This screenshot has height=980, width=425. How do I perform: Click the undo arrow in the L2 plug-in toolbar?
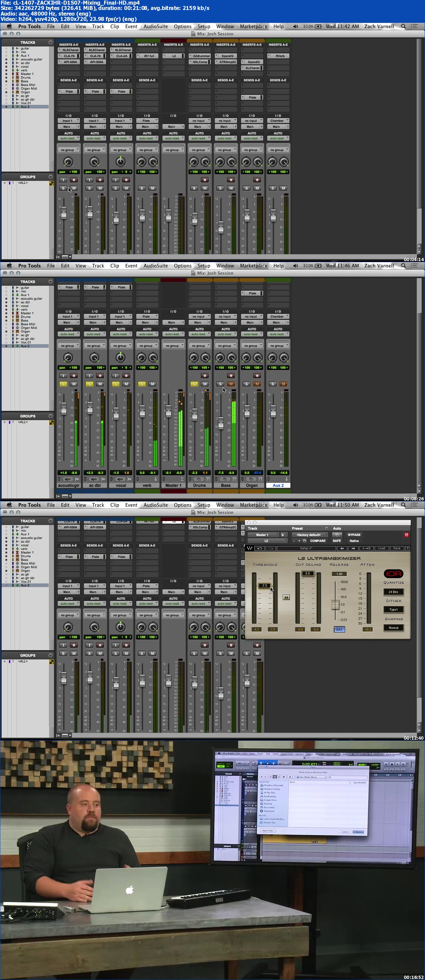260,548
